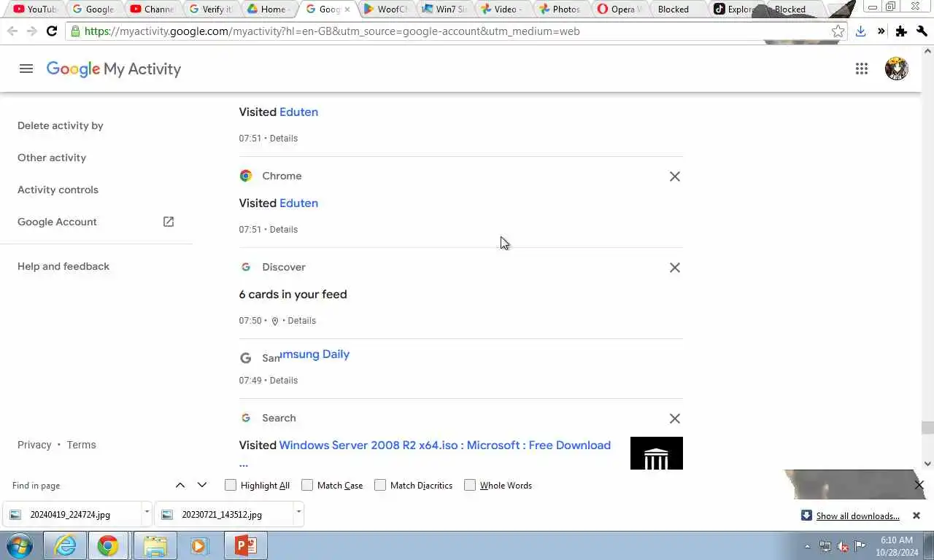The image size is (934, 560).
Task: Open the Google account avatar
Action: [x=896, y=69]
